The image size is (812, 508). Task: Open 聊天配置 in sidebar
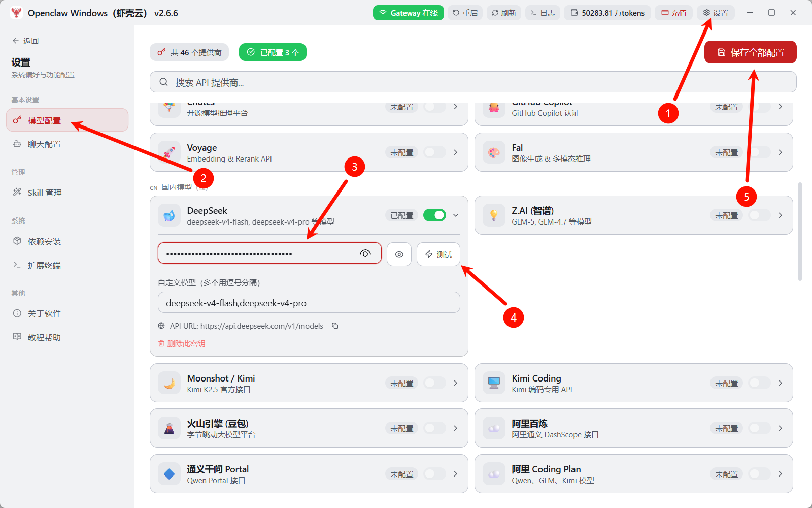tap(67, 144)
